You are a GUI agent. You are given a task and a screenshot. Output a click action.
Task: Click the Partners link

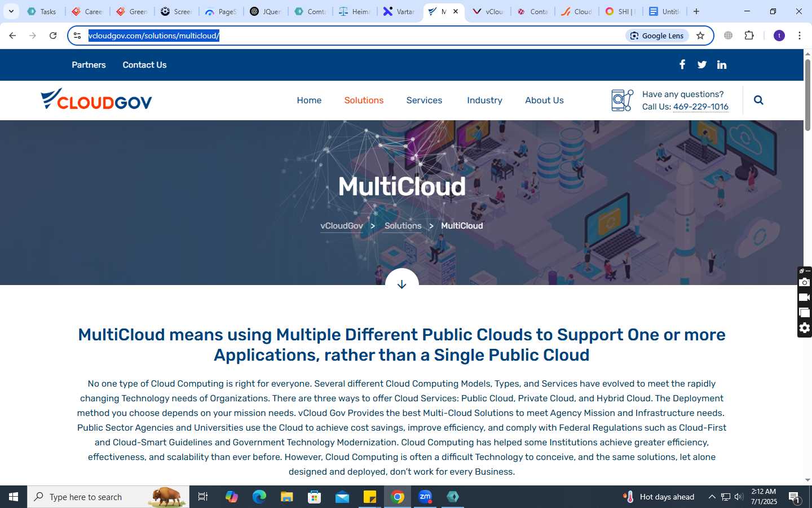pyautogui.click(x=89, y=65)
